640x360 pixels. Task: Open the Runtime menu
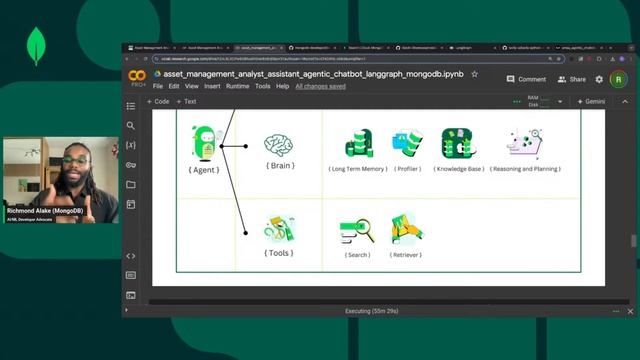(x=238, y=87)
